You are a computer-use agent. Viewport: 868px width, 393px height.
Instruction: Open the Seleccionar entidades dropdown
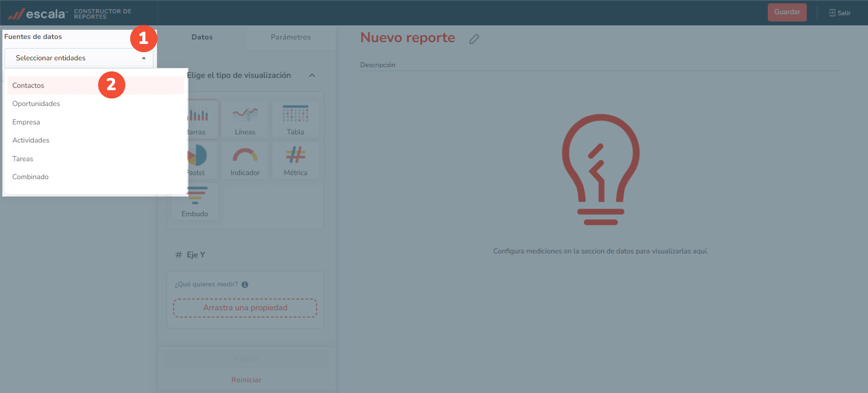78,58
